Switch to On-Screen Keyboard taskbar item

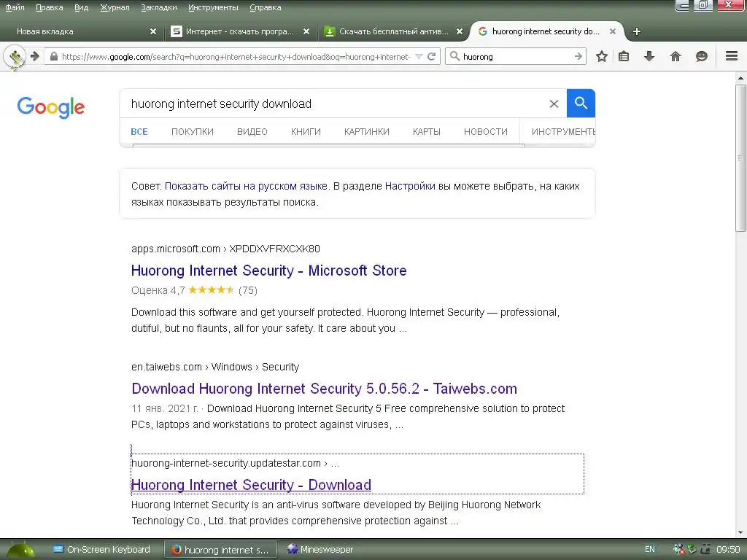click(101, 550)
